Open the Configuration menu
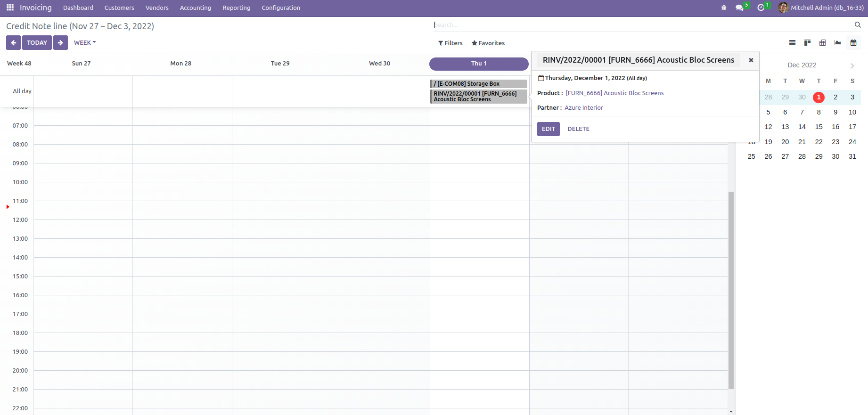The image size is (868, 415). click(281, 8)
